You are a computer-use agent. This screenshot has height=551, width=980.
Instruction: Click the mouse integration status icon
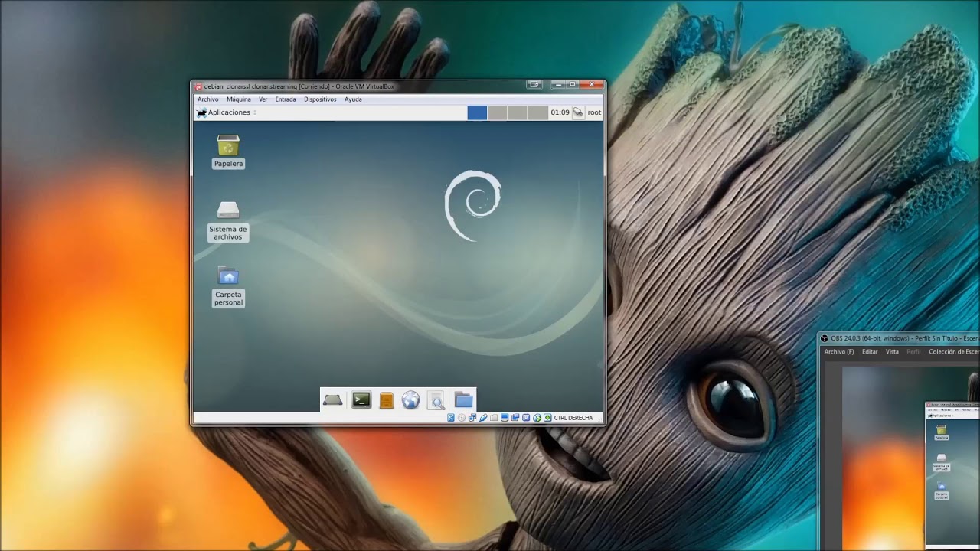[x=537, y=418]
